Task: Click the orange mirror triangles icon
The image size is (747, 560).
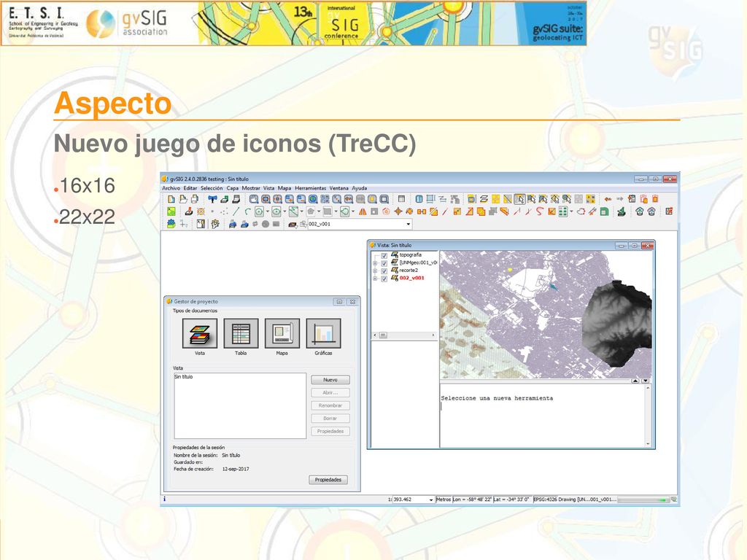Action: (x=363, y=211)
